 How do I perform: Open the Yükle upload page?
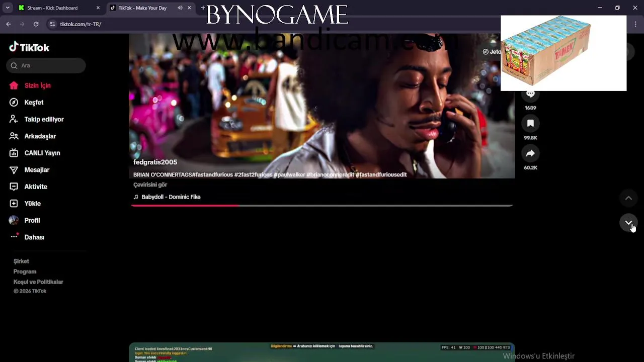tap(32, 204)
